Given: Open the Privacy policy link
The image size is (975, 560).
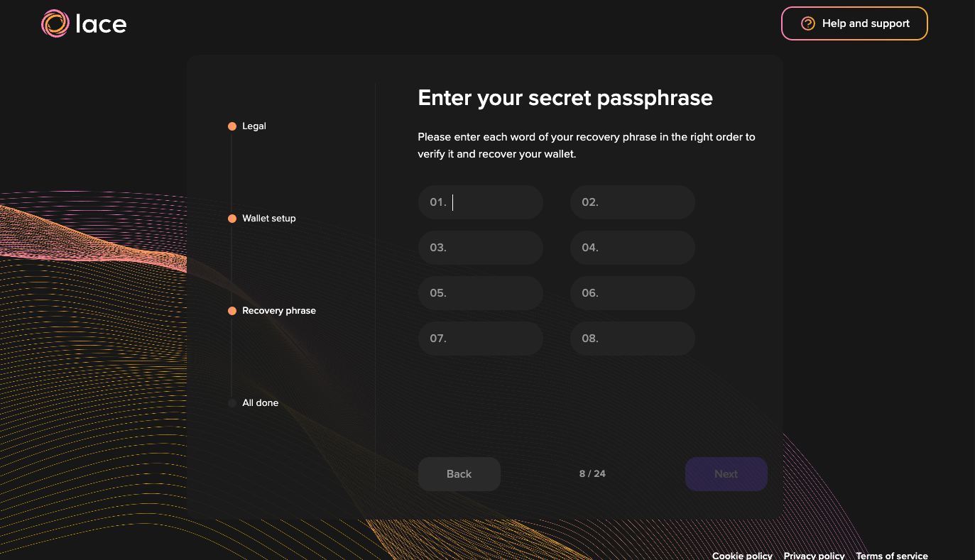Looking at the screenshot, I should click(814, 556).
